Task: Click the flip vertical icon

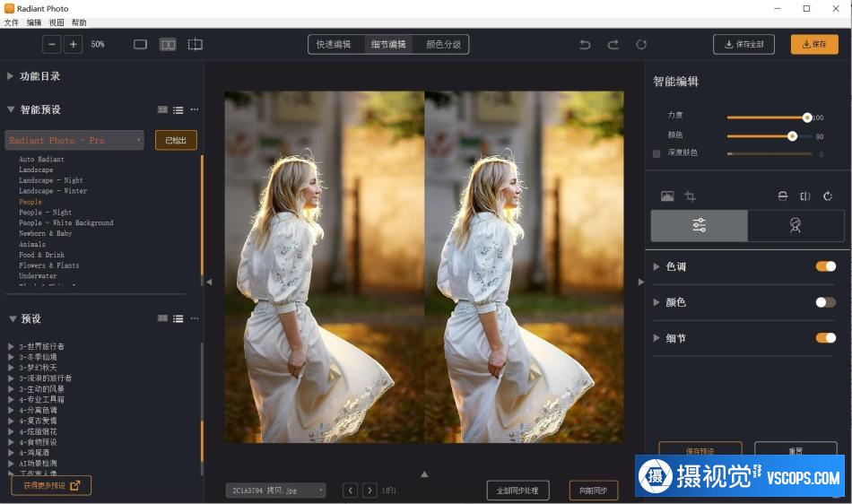Action: click(782, 196)
